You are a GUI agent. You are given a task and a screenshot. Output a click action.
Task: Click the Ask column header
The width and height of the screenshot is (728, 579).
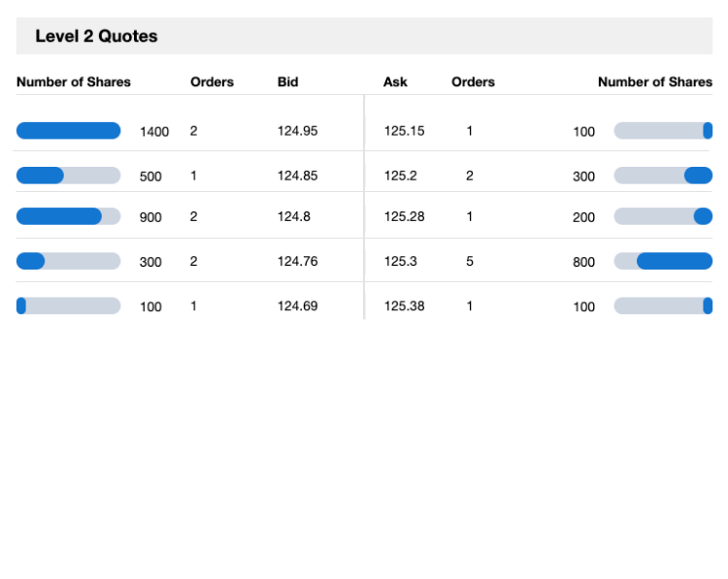(395, 82)
